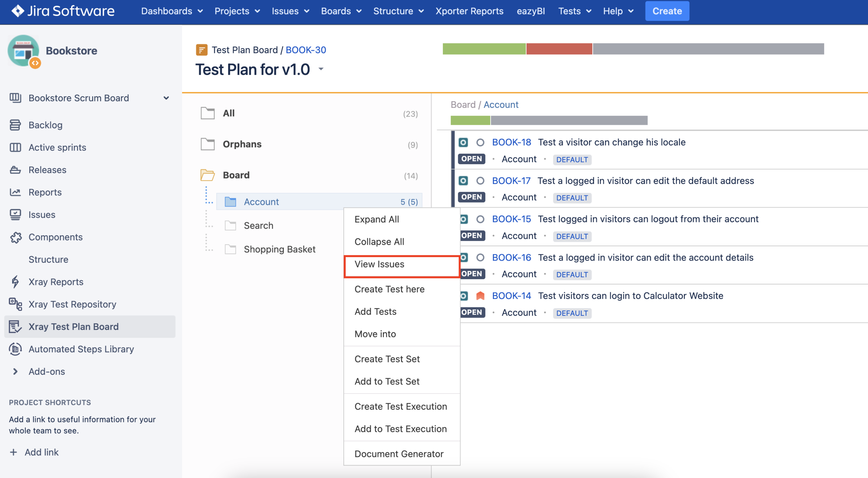Click the Active sprints board icon
The width and height of the screenshot is (868, 478).
click(x=15, y=147)
